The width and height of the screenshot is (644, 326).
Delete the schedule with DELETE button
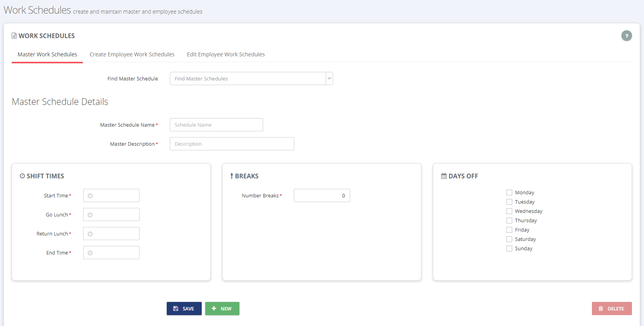(x=612, y=309)
